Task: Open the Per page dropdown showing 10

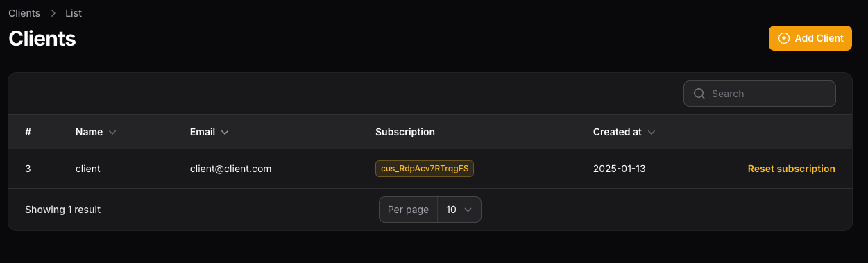Action: tap(459, 210)
